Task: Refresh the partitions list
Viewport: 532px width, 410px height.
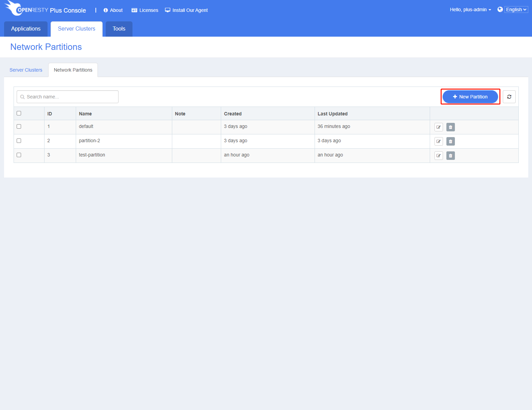Action: [509, 97]
